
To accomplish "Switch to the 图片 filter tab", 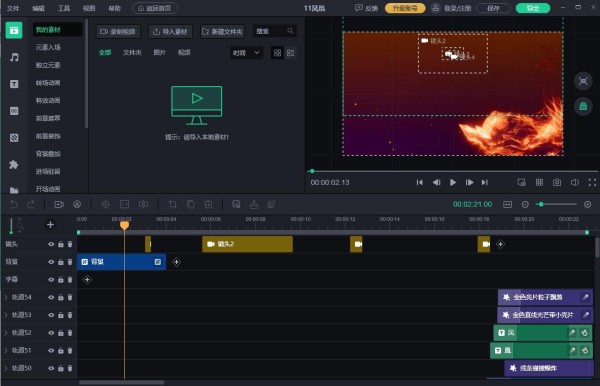I will [x=160, y=52].
